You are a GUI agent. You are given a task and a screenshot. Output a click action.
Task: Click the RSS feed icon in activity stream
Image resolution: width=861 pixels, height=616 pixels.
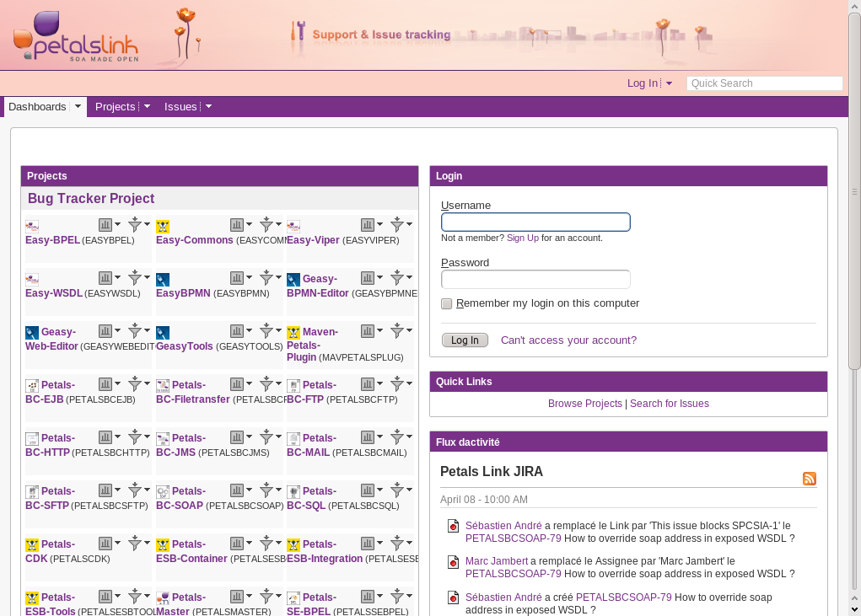(809, 479)
